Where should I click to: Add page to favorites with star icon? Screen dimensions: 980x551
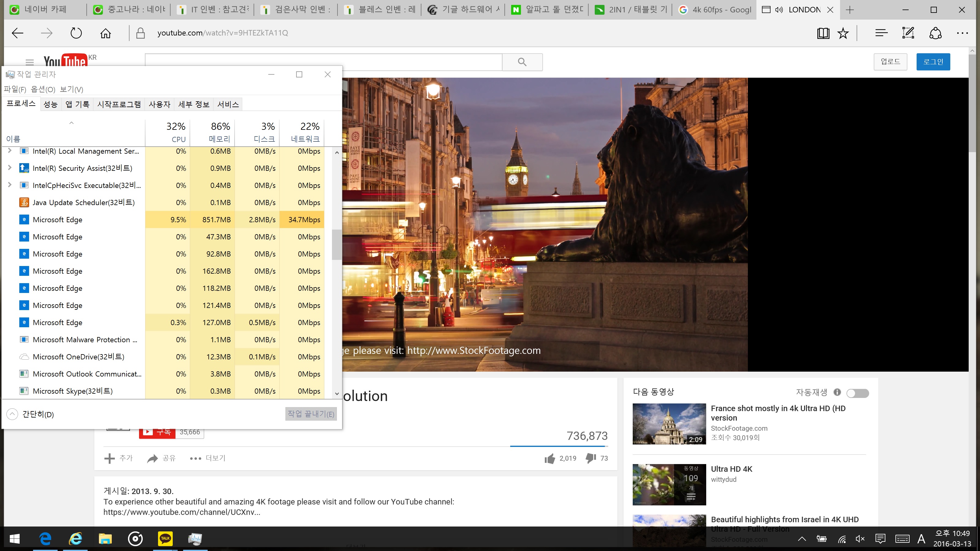843,33
